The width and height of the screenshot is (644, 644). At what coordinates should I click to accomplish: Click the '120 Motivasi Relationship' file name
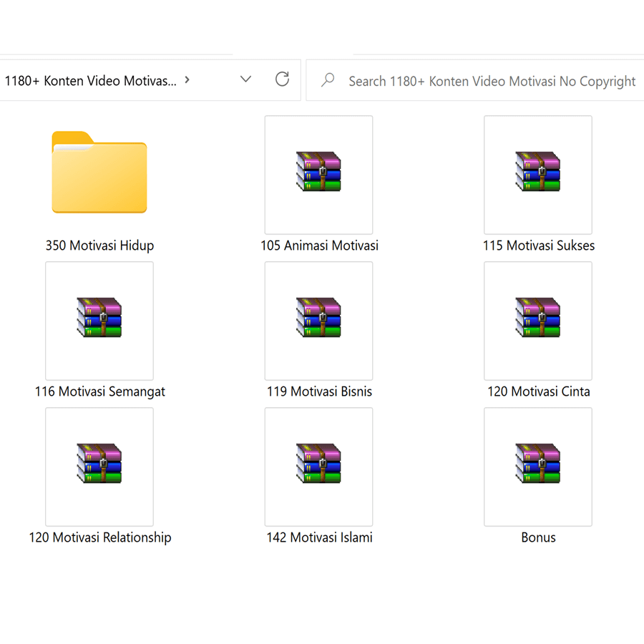pos(99,537)
